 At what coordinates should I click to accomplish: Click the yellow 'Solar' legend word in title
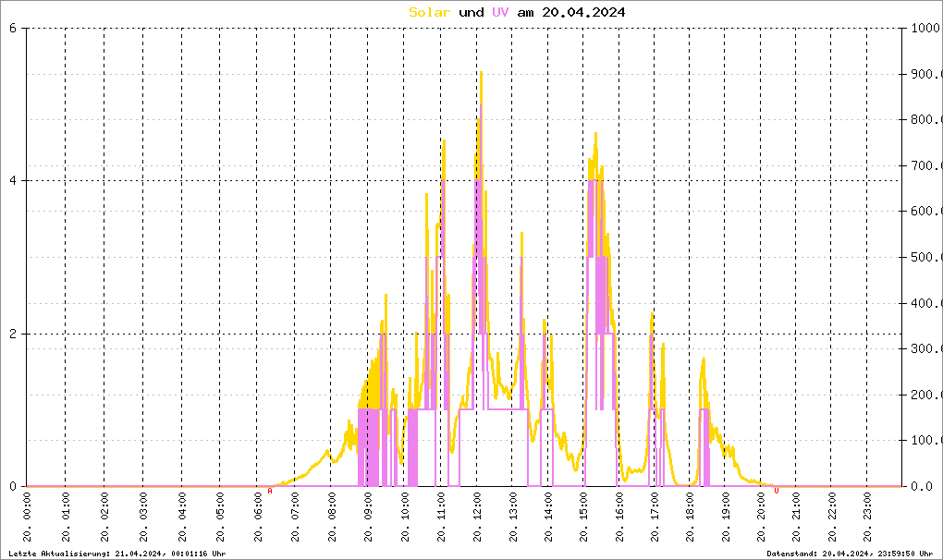pyautogui.click(x=430, y=12)
